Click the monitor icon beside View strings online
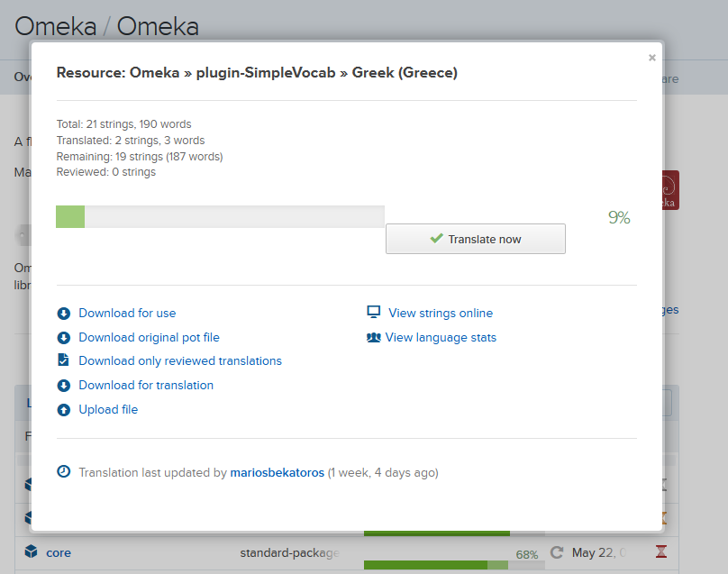This screenshot has height=574, width=728. coord(374,312)
